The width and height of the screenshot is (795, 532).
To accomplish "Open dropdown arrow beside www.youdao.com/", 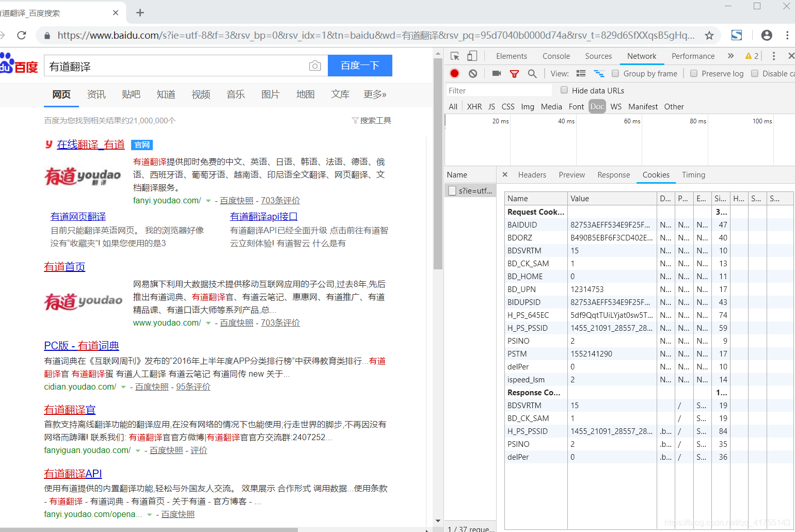I will (x=209, y=323).
